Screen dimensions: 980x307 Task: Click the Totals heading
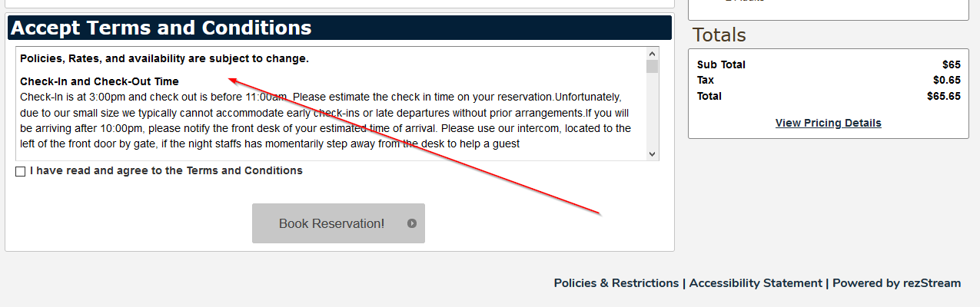(x=719, y=35)
